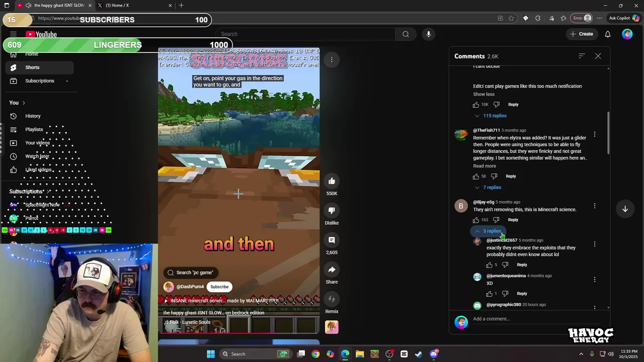Click the 2,605 comments icon
The image size is (644, 362).
click(332, 240)
